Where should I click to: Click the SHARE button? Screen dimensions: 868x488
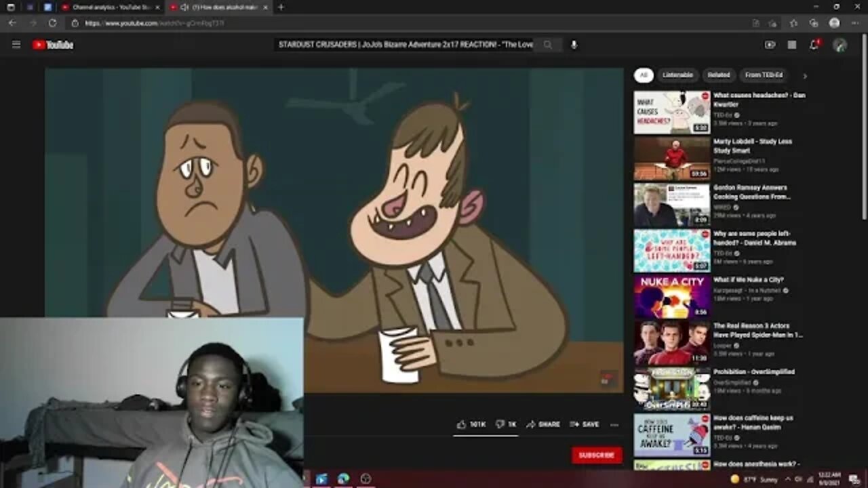(542, 424)
